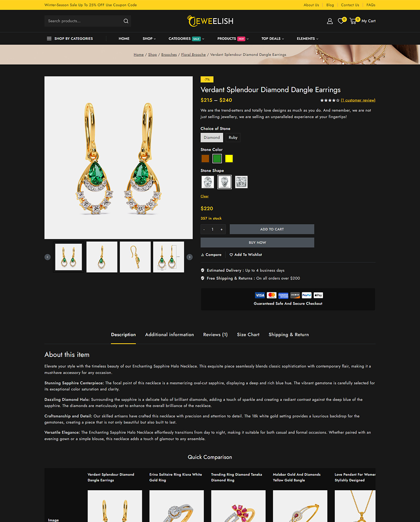
Task: Click the search magnifier icon
Action: click(126, 21)
